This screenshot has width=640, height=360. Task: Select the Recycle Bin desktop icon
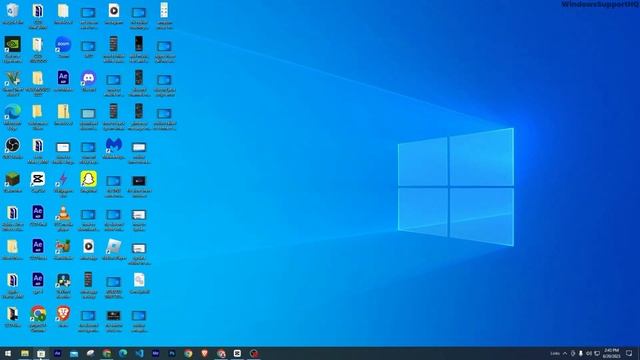[13, 14]
